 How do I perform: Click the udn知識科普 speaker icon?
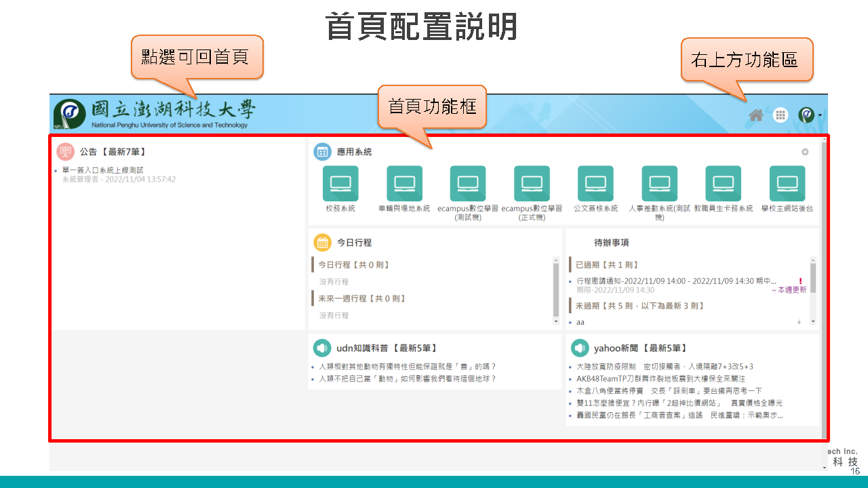pos(322,348)
